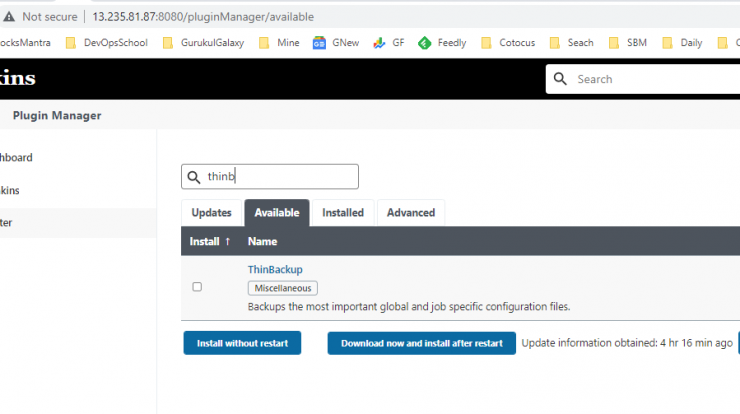Open the Daily bookmark folder
The width and height of the screenshot is (740, 414).
tap(682, 43)
